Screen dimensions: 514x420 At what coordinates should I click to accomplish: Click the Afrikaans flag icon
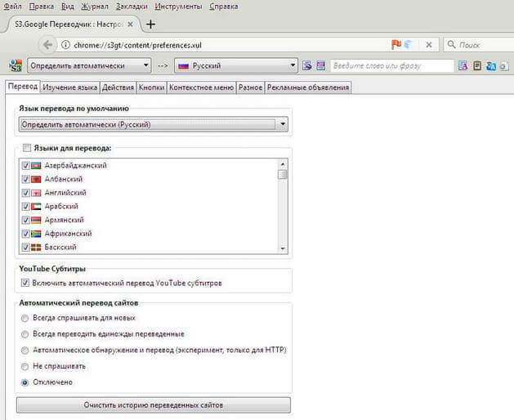pos(36,234)
